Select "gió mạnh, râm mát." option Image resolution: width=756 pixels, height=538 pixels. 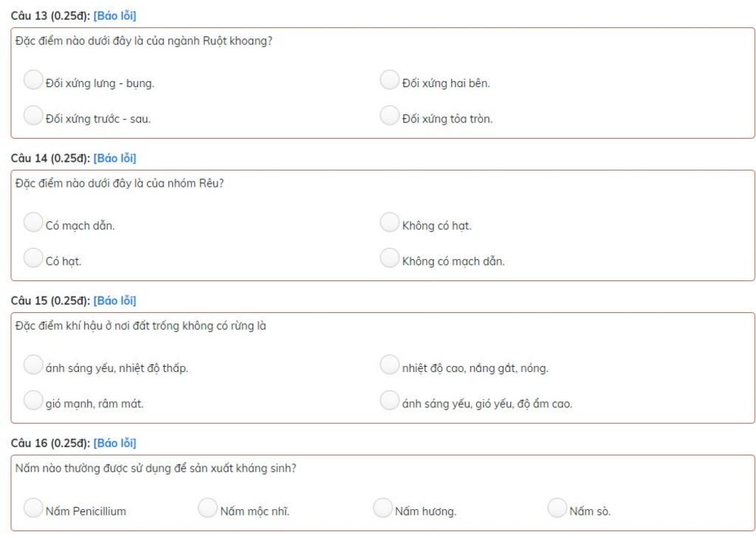click(33, 401)
